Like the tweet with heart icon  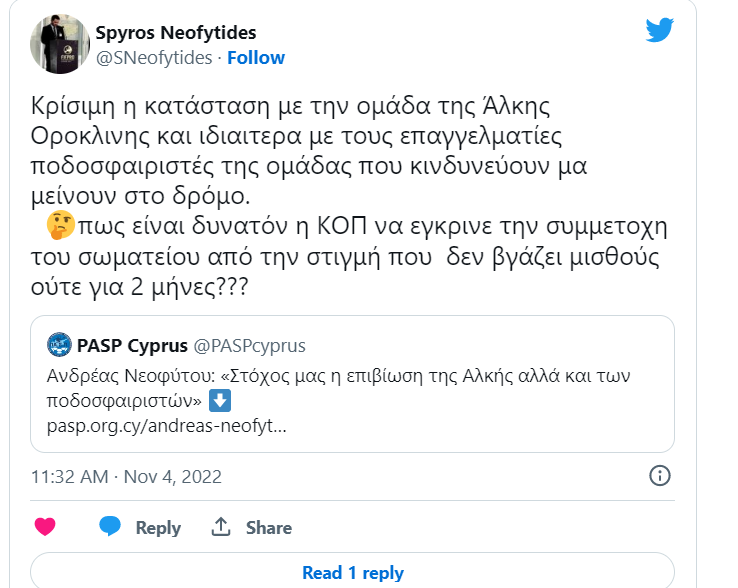[x=45, y=527]
